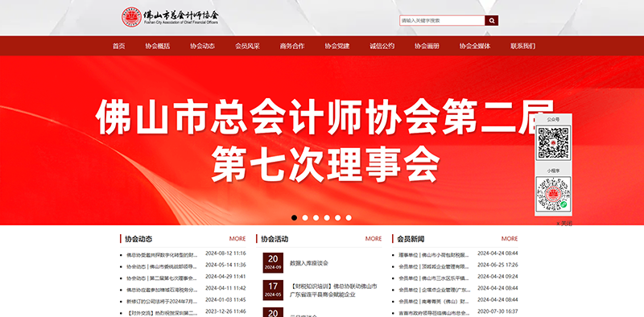Open 会员单位 | 南粤菁英（佛山） news

tap(434, 302)
